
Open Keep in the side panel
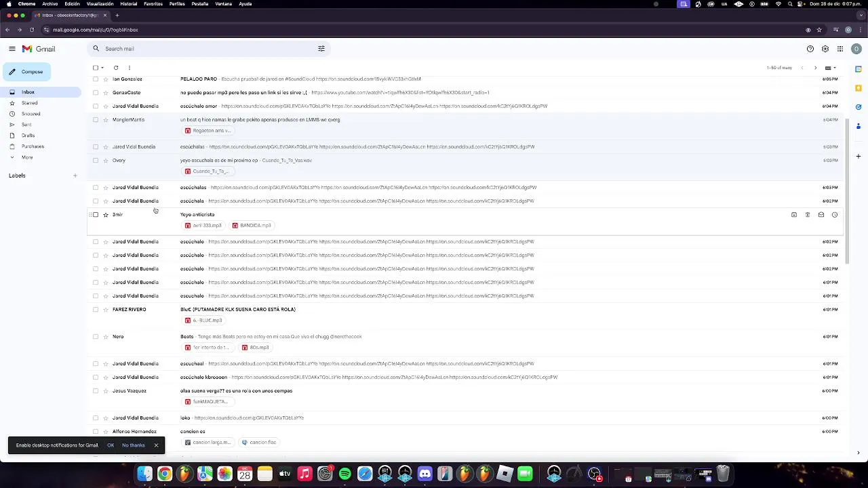[x=859, y=88]
